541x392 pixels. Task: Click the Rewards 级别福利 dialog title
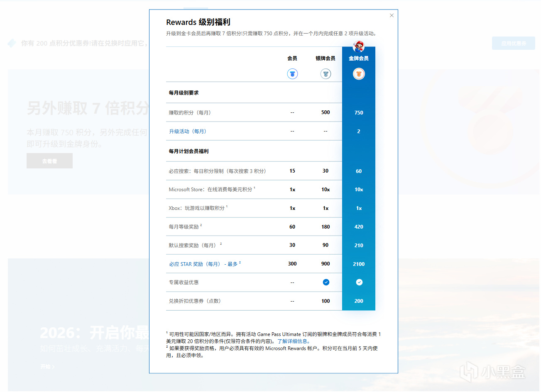click(198, 22)
